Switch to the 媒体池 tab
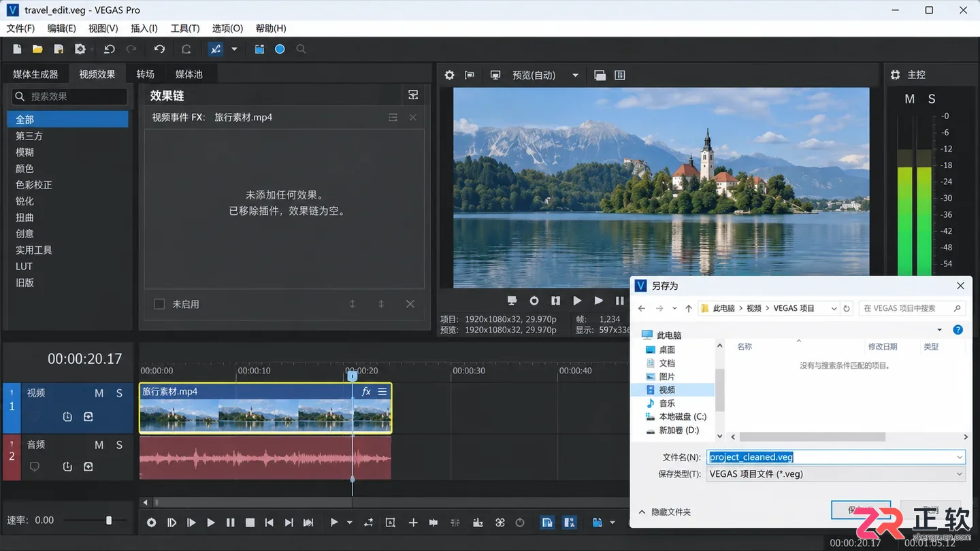This screenshot has height=551, width=980. (x=189, y=74)
